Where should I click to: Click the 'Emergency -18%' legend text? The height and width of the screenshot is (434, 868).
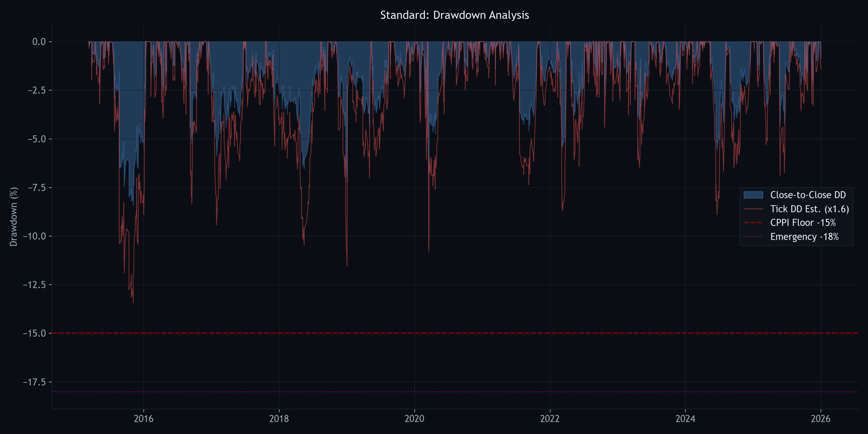click(x=804, y=237)
